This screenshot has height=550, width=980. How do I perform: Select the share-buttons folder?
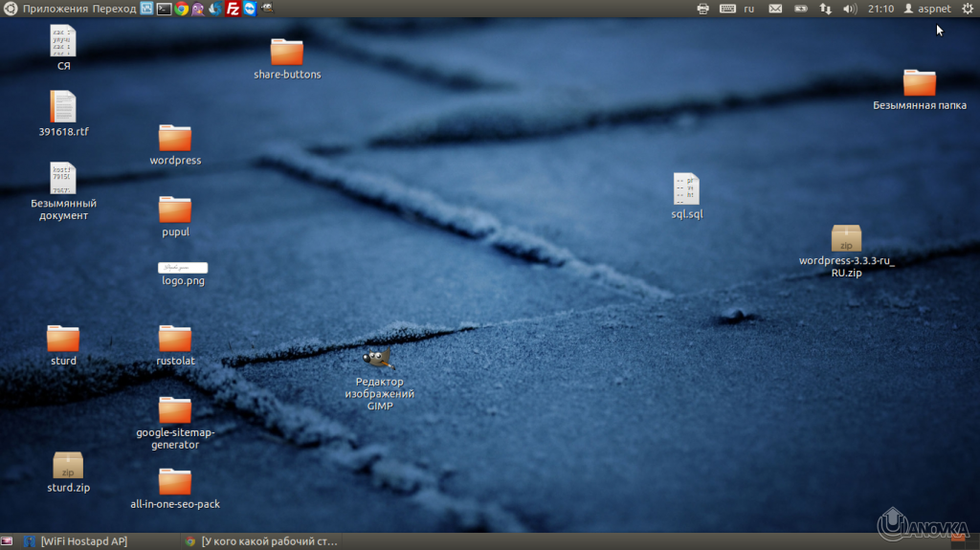point(286,53)
